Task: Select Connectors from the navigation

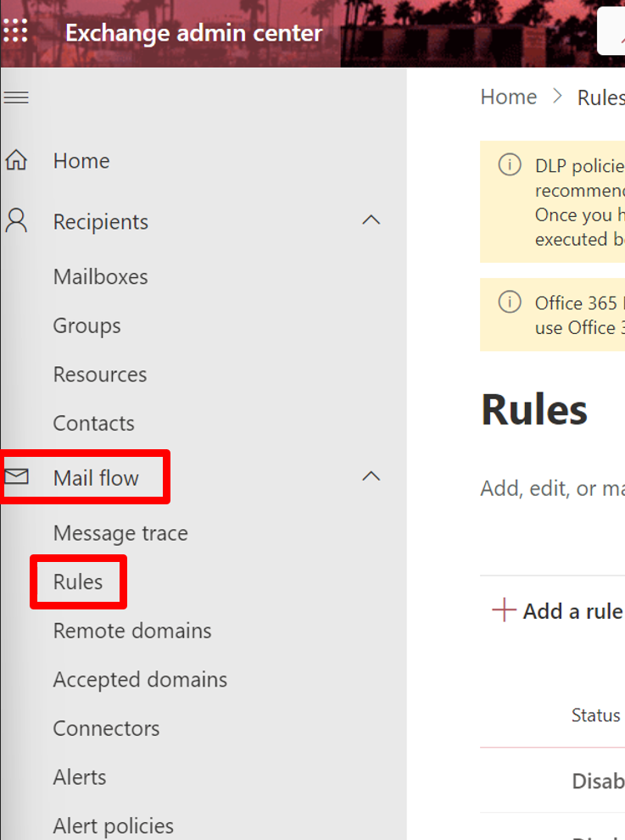Action: tap(106, 728)
